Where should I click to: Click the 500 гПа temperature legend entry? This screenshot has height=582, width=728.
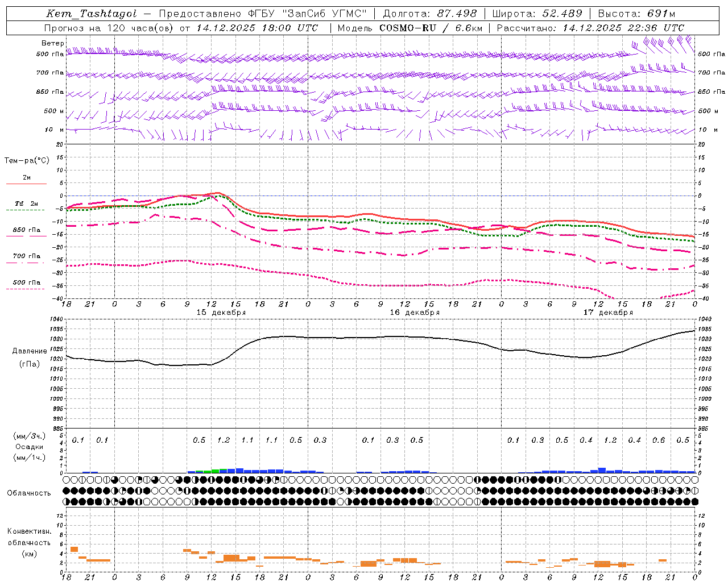point(26,282)
